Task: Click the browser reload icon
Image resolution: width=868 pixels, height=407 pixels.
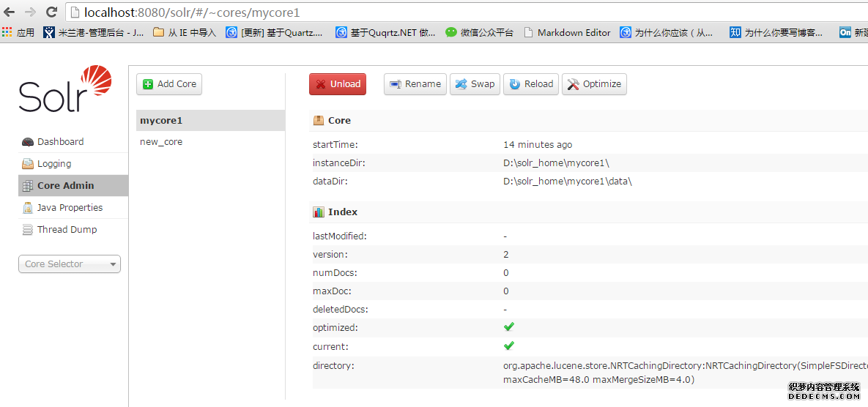Action: coord(51,12)
